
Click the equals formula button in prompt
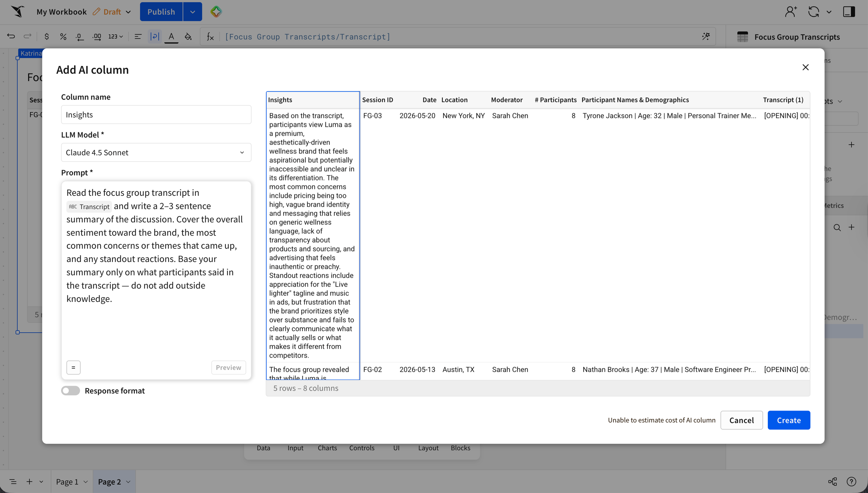pyautogui.click(x=73, y=367)
